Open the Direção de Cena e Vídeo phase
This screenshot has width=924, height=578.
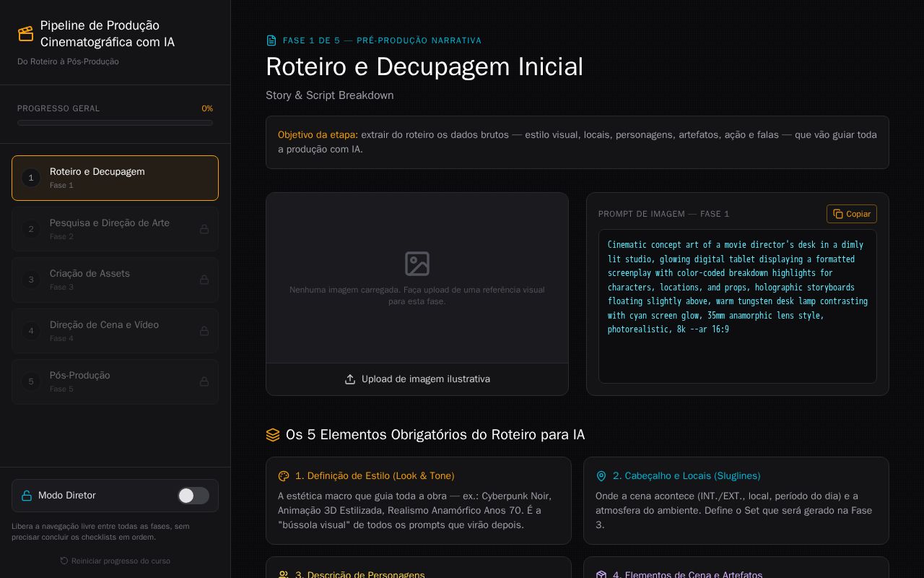(x=115, y=331)
